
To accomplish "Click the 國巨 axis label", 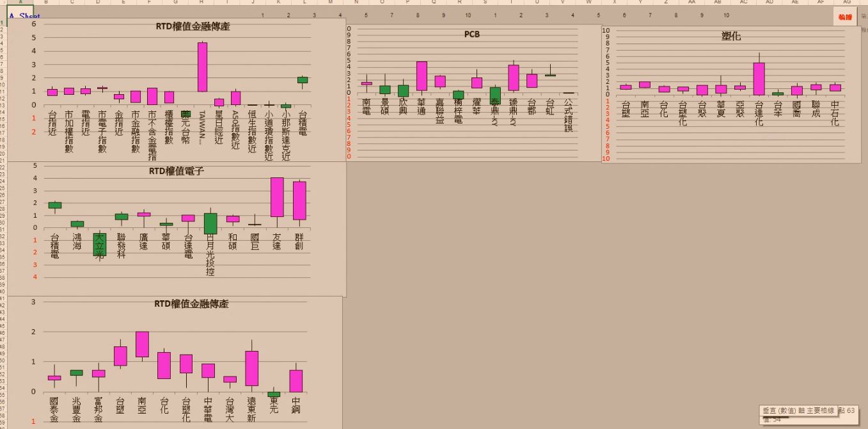I will [255, 241].
